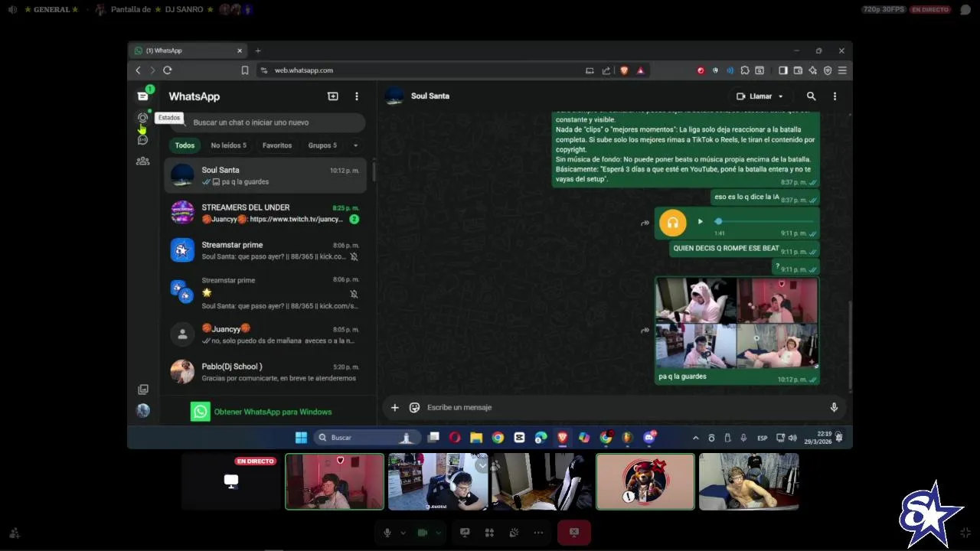Open the Estados status icon
Image resolution: width=980 pixels, height=551 pixels.
coord(142,117)
